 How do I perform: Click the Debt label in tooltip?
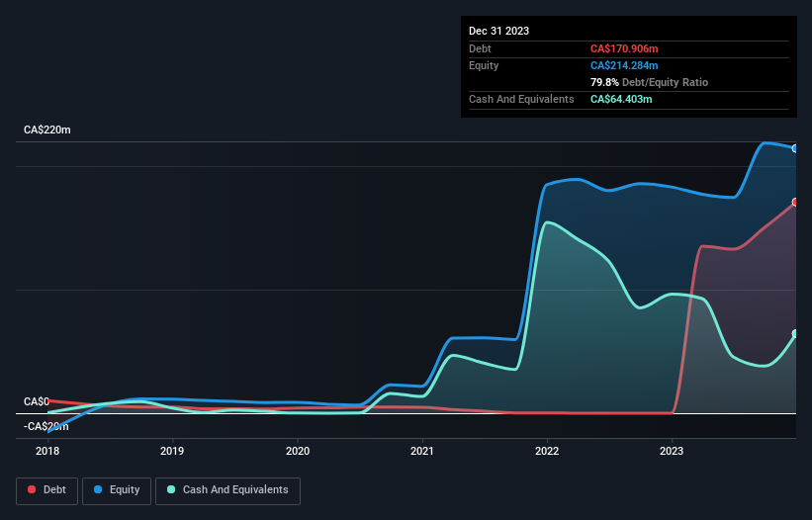point(480,48)
